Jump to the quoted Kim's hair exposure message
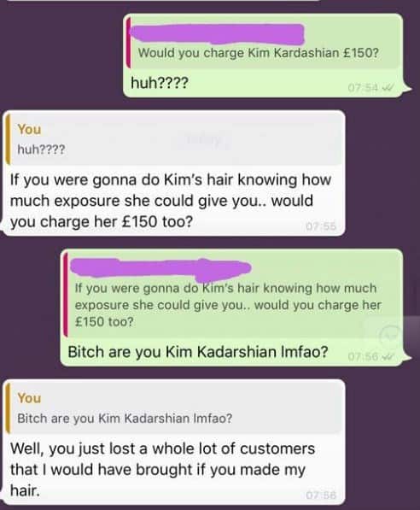 pyautogui.click(x=232, y=295)
